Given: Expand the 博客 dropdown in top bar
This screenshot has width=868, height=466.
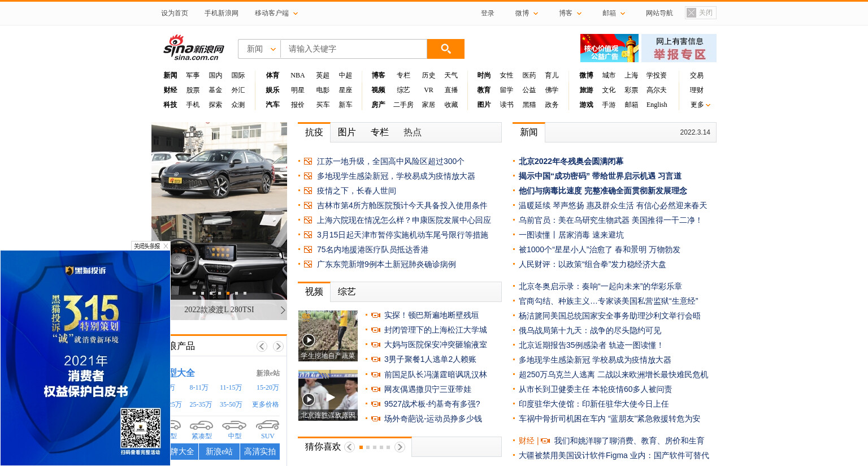Looking at the screenshot, I should 570,13.
